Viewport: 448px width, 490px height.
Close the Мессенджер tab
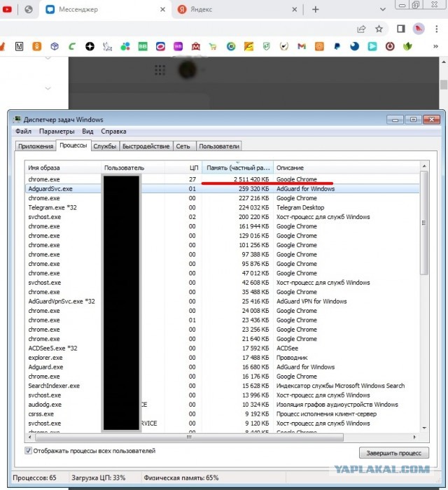coord(162,9)
